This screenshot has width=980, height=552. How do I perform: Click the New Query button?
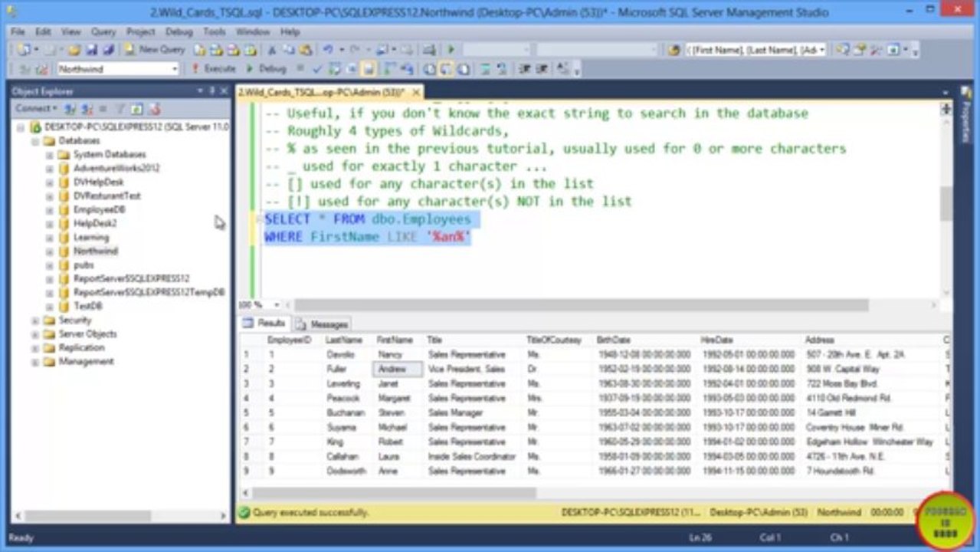pos(155,50)
